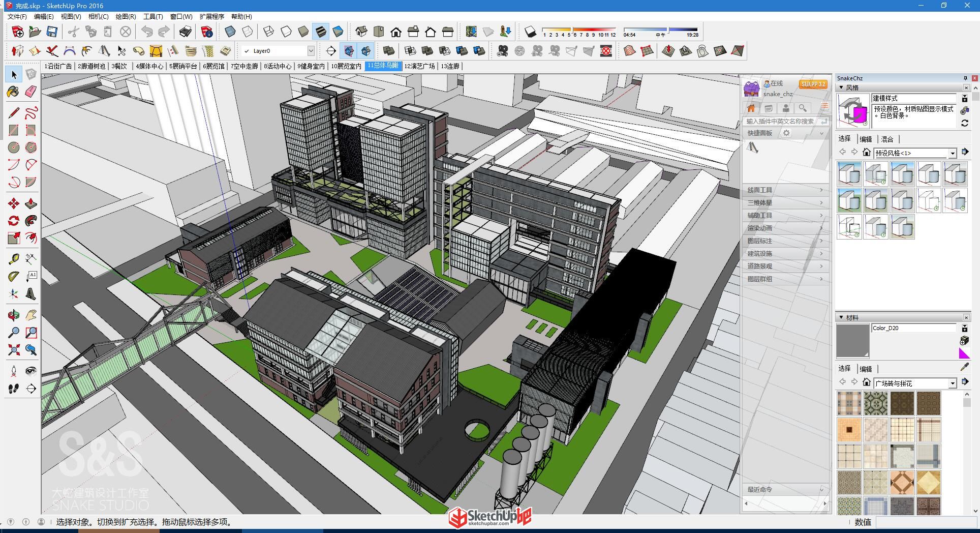This screenshot has width=980, height=533.
Task: Activate the Orbit tool
Action: (x=14, y=315)
